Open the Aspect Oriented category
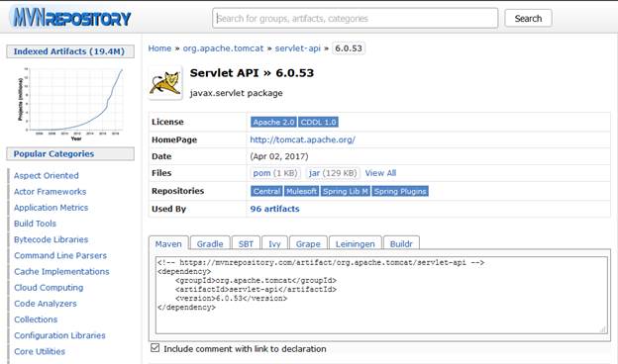The image size is (618, 364). coord(47,175)
